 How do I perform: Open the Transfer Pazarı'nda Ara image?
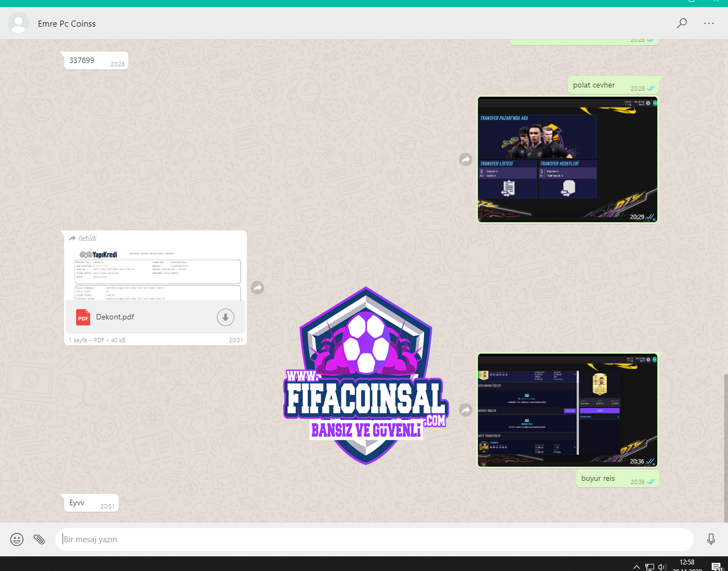point(568,160)
